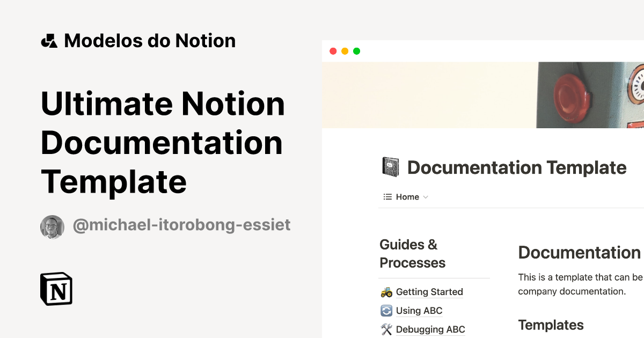Select the list icon beside Home

387,197
